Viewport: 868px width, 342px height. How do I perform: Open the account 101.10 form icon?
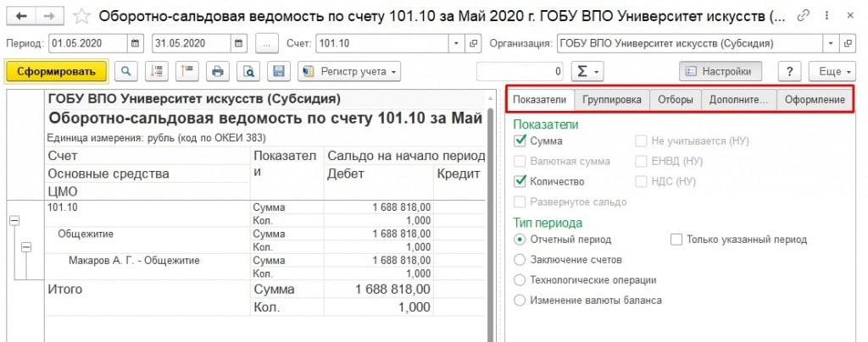473,43
